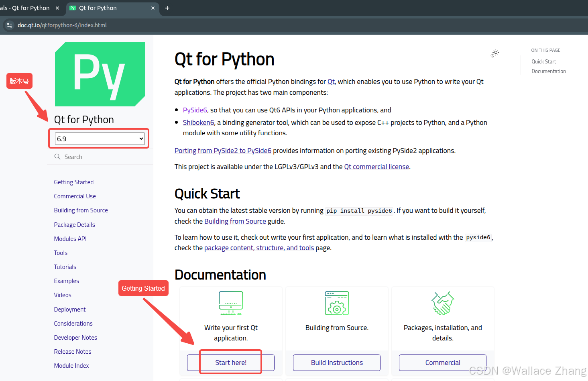The image size is (588, 381).
Task: Click the Qt for Python sidebar title
Action: 84,120
